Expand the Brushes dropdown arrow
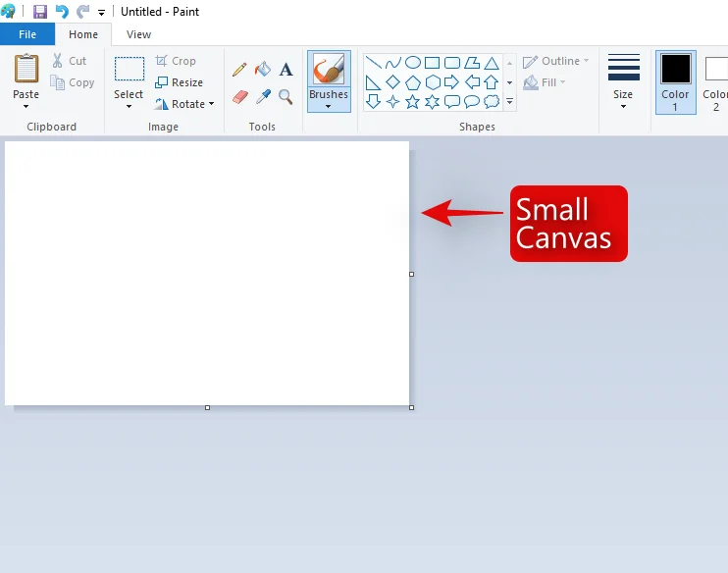Viewport: 728px width, 573px height. pos(329,106)
